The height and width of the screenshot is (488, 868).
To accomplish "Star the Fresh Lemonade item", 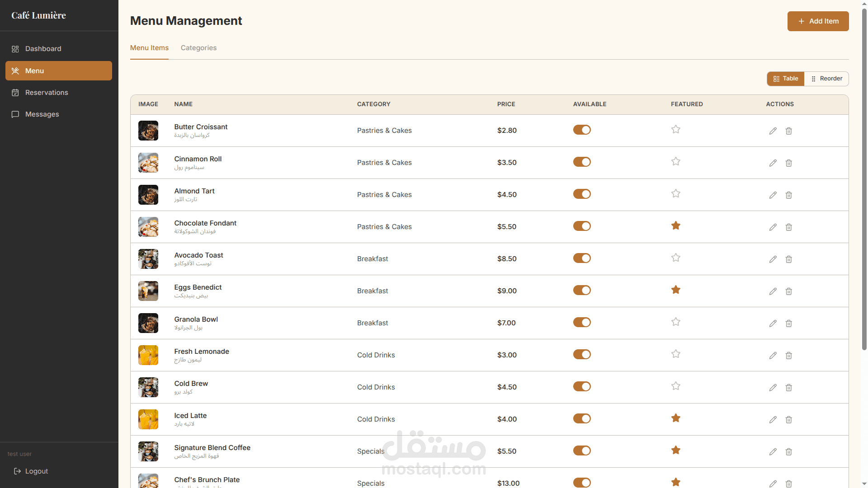I will [675, 354].
